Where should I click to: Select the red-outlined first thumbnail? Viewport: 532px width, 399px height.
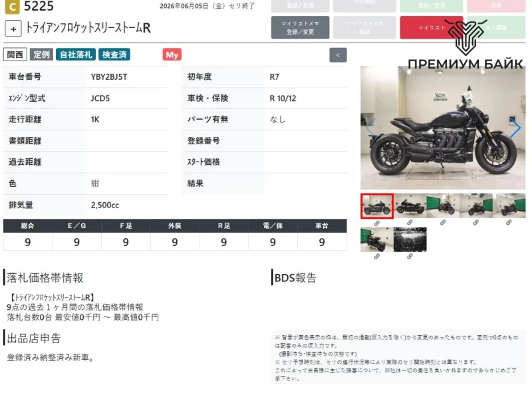377,206
